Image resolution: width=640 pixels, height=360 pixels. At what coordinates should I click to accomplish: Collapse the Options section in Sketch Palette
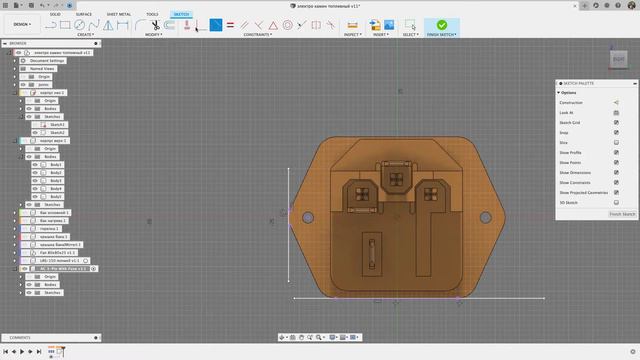click(558, 93)
